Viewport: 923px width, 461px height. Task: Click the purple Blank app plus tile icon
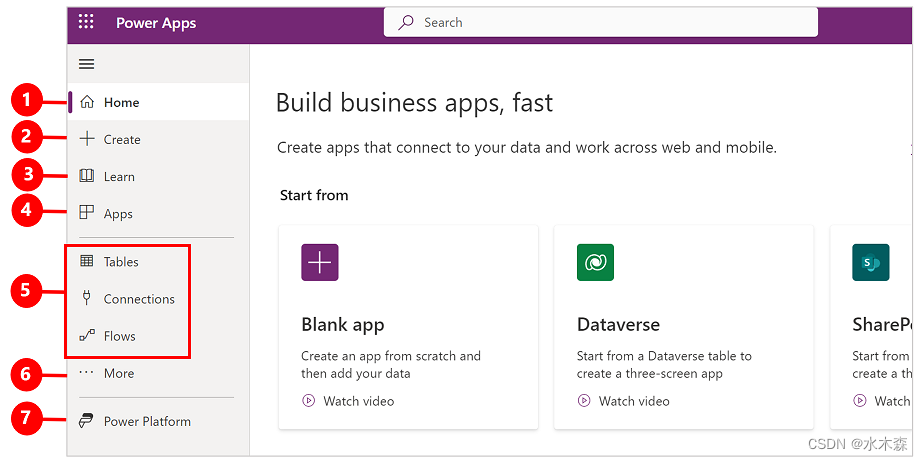320,262
